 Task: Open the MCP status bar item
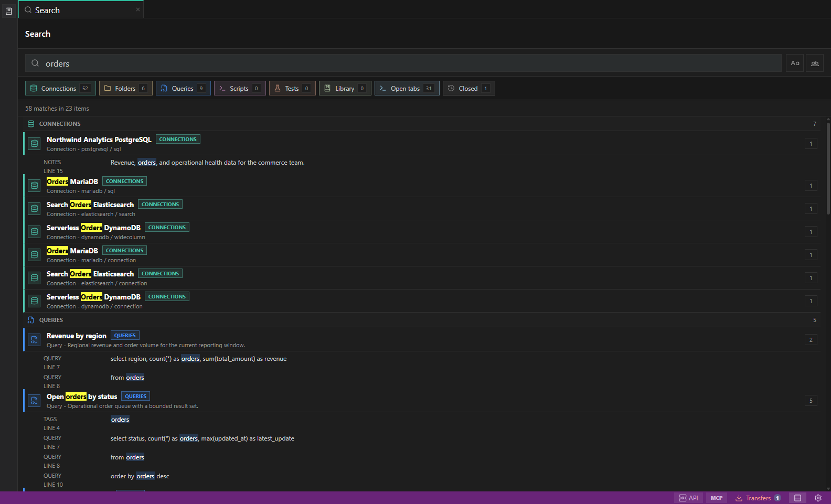click(717, 498)
